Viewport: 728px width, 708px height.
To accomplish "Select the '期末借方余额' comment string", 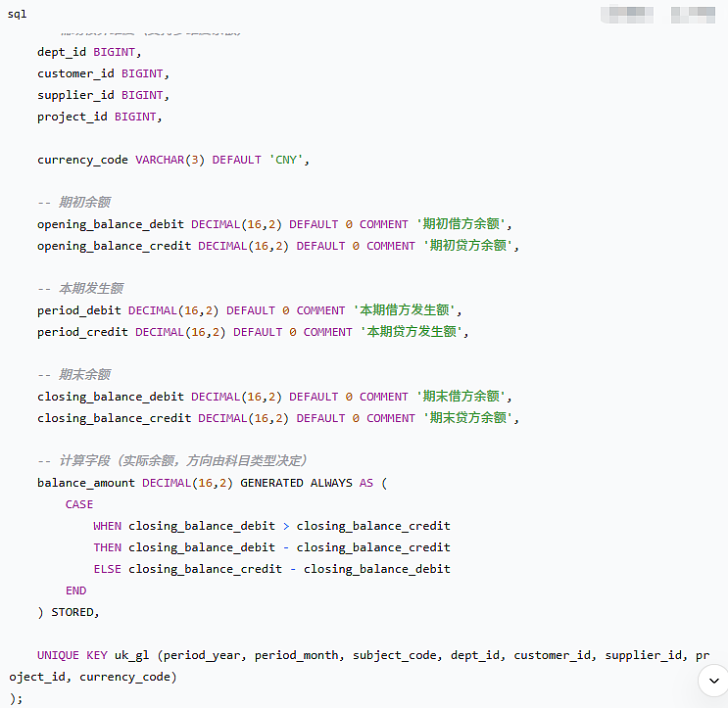I will [x=461, y=397].
